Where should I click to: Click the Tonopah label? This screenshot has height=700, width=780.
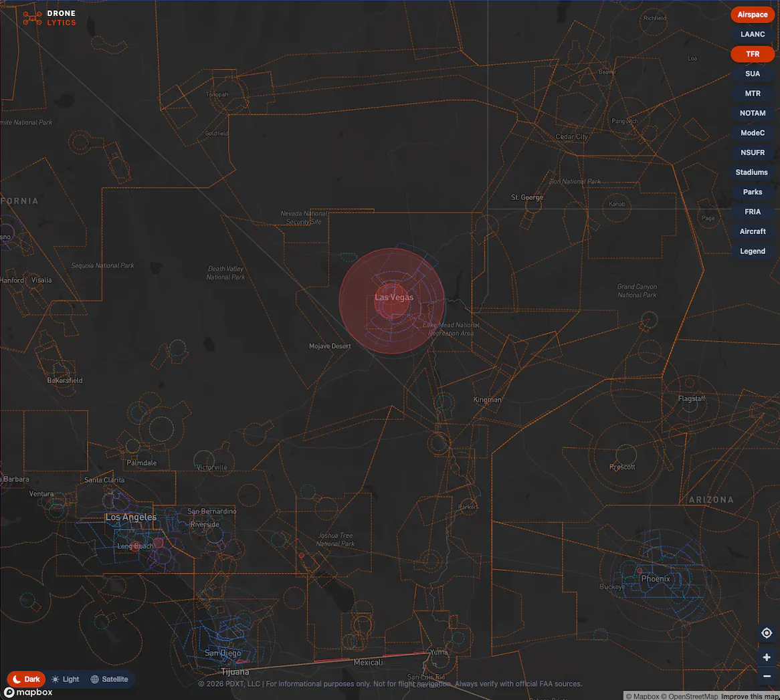217,94
